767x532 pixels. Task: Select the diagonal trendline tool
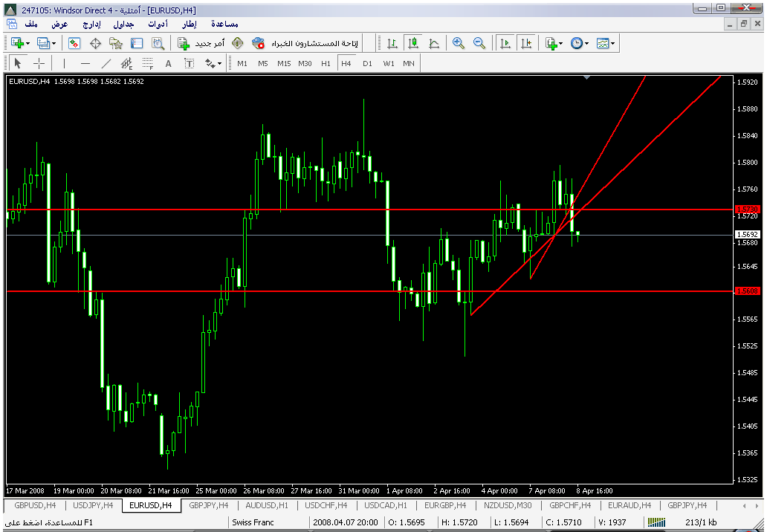(x=106, y=64)
